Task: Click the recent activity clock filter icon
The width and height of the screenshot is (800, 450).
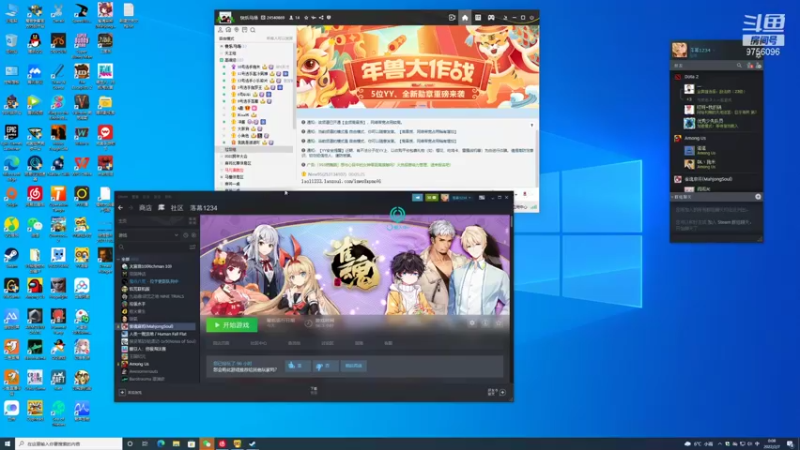Action: [x=186, y=235]
